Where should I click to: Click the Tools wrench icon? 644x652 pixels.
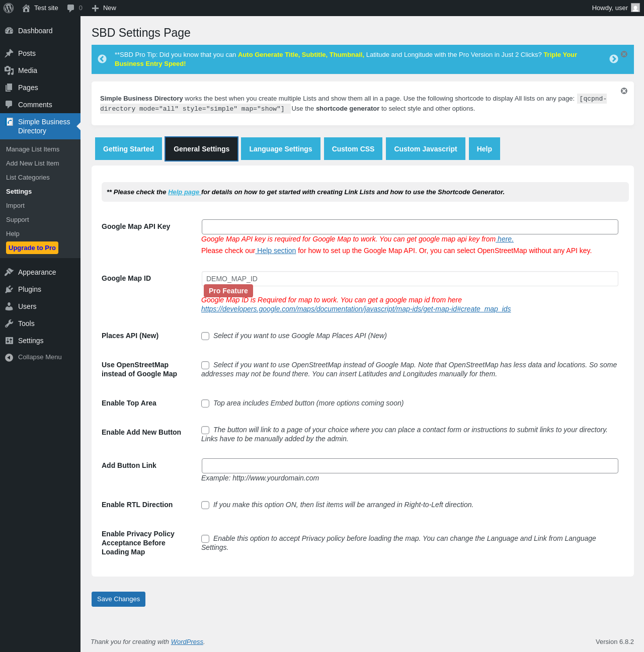tap(9, 323)
